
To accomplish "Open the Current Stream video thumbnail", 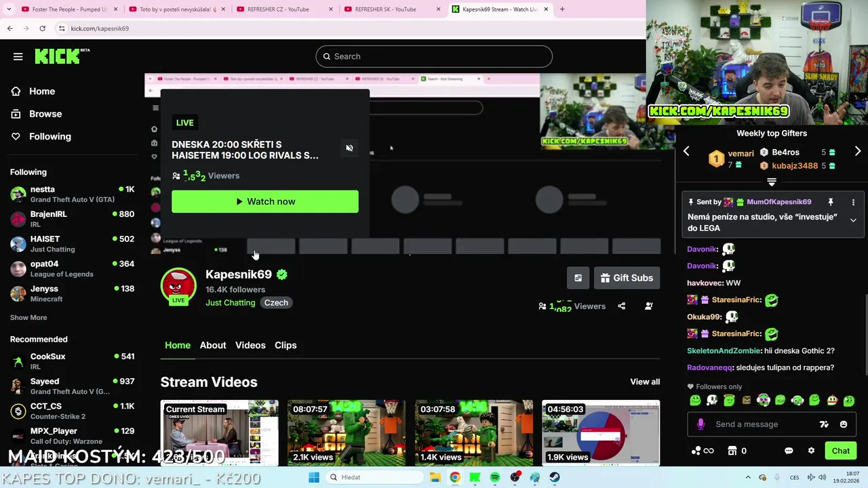I will coord(219,433).
